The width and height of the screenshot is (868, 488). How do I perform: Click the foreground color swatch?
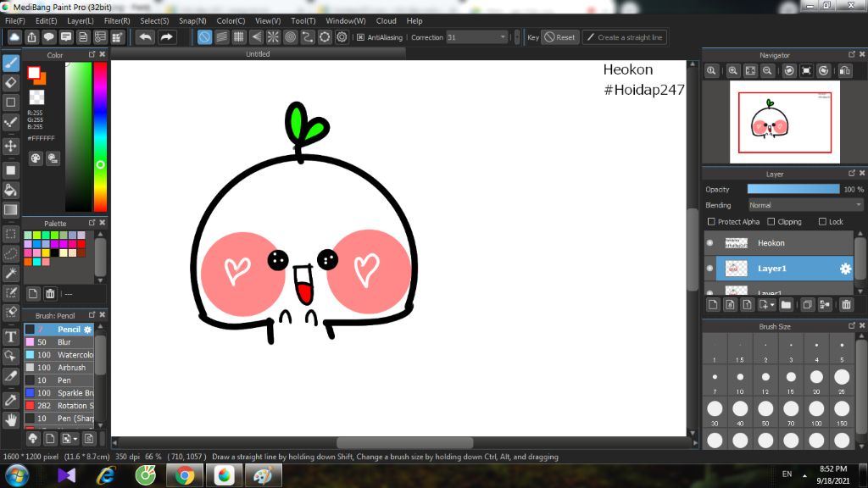[x=34, y=73]
